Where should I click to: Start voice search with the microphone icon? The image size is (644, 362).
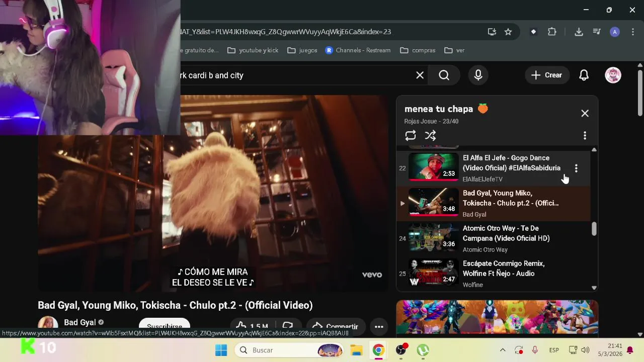coord(478,75)
